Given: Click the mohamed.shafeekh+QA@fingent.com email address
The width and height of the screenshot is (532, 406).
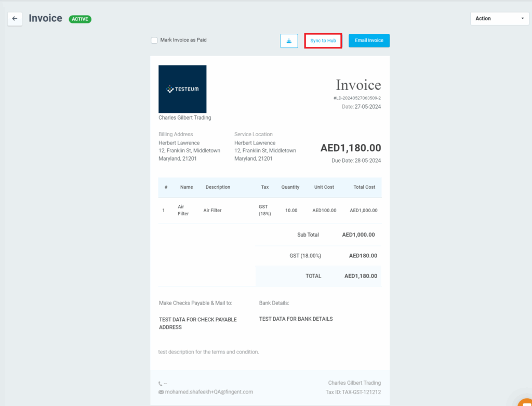Looking at the screenshot, I should [x=209, y=392].
